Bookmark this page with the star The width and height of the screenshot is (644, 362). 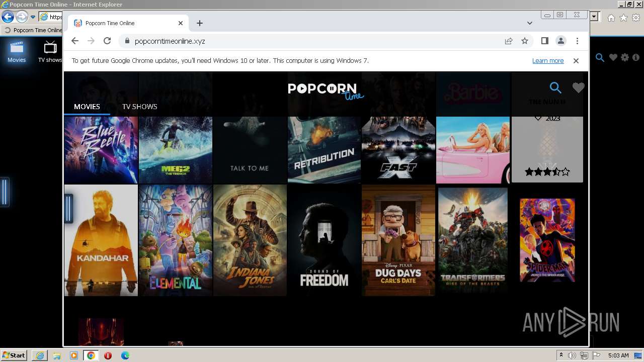coord(525,41)
